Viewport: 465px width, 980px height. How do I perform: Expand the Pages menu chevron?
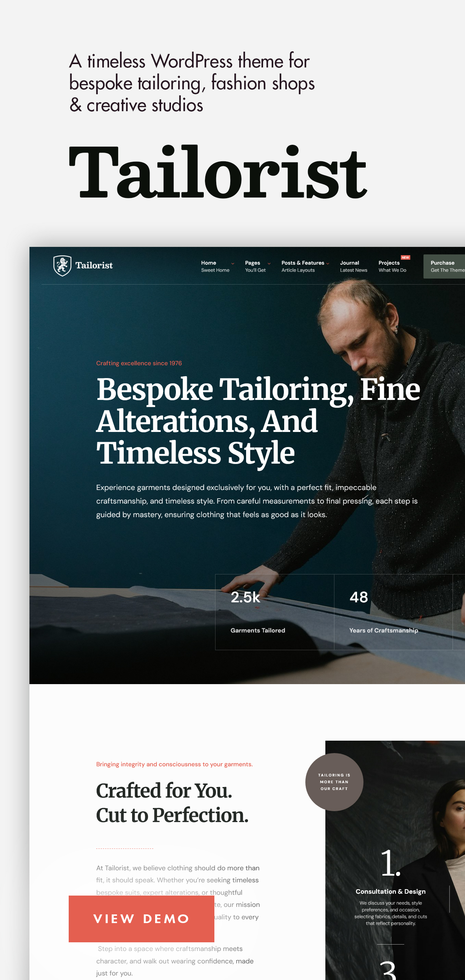point(269,263)
